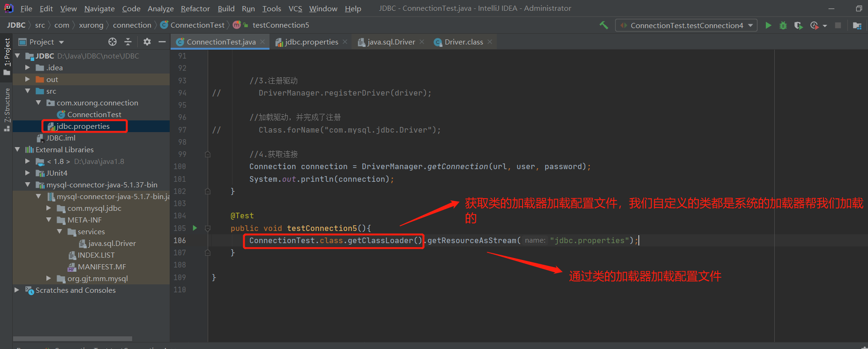
Task: Collapse the com.xurong.connection package
Action: (38, 103)
